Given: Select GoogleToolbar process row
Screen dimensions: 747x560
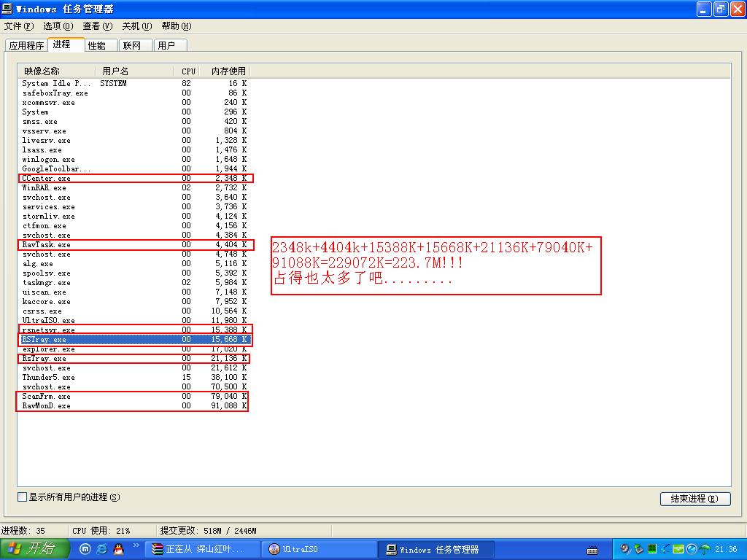Looking at the screenshot, I should pos(134,168).
